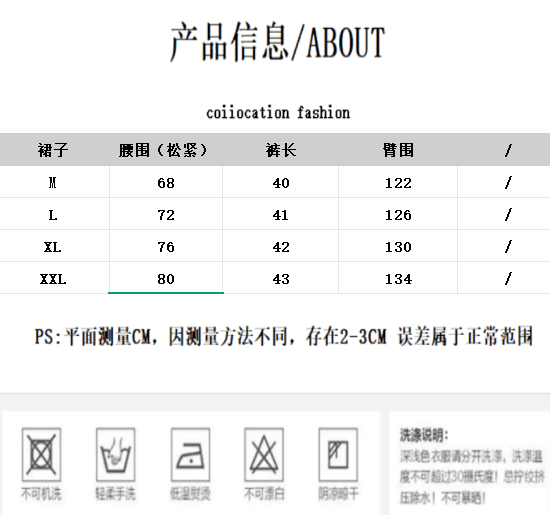
Task: Click the 不可机洗 no machine wash icon
Action: (41, 455)
